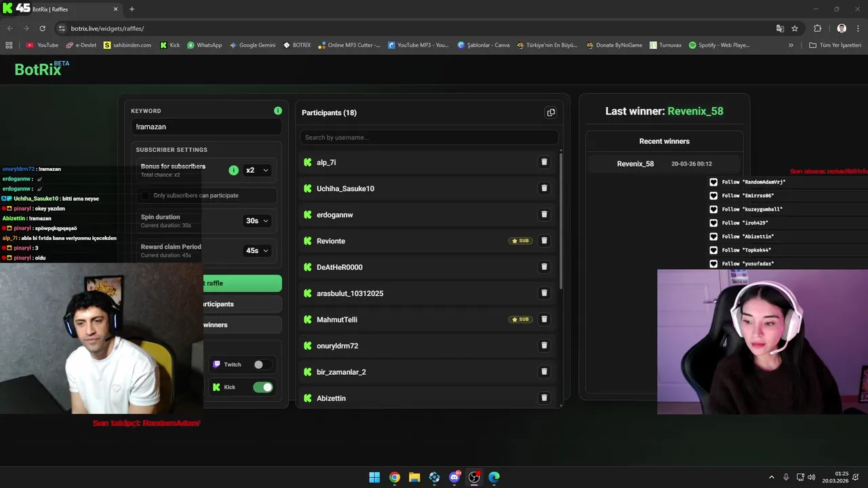Screen dimensions: 868x488
Task: Open Chrome translate icon in address bar
Action: point(780,28)
